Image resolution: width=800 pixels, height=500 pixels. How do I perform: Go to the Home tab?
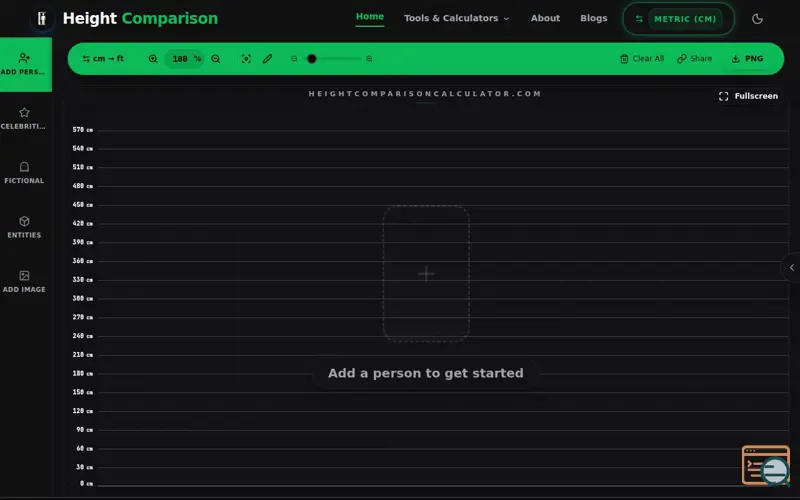point(370,17)
